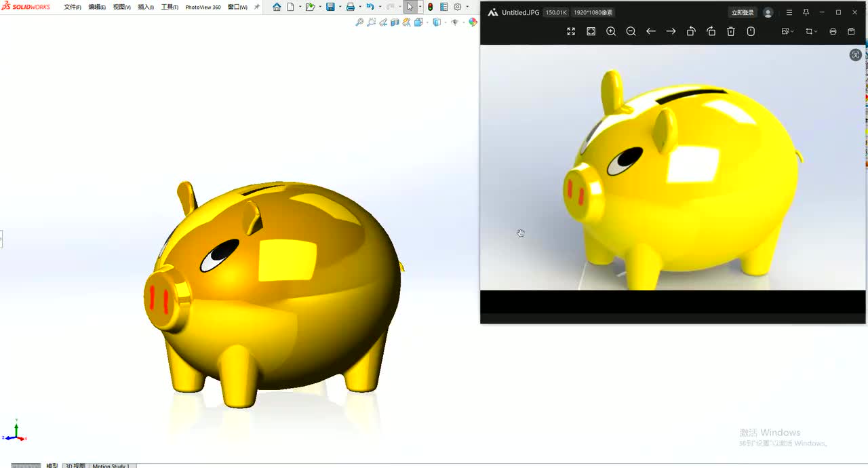Open the file properties list icon
The image size is (868, 468).
tap(444, 7)
